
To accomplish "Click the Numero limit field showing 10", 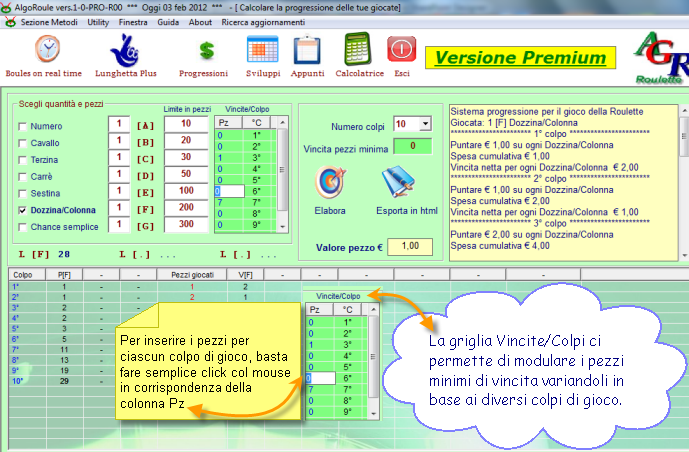I will pyautogui.click(x=186, y=124).
